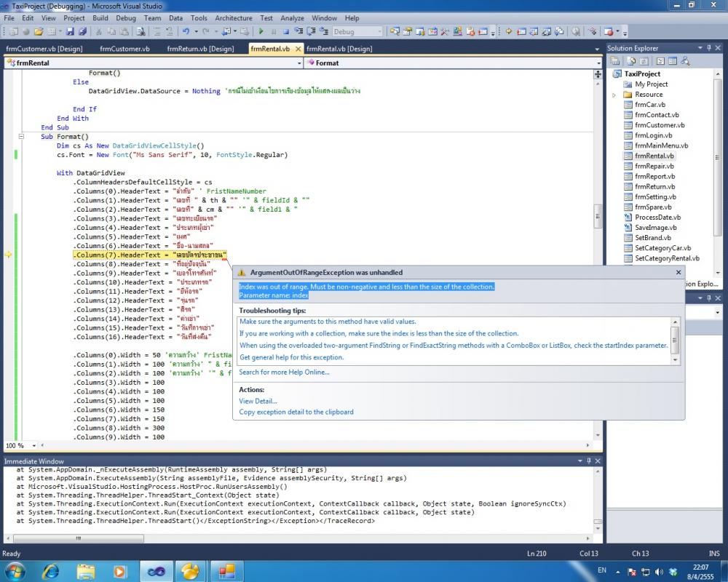Open the File menu
This screenshot has height=582, width=728.
[x=9, y=18]
